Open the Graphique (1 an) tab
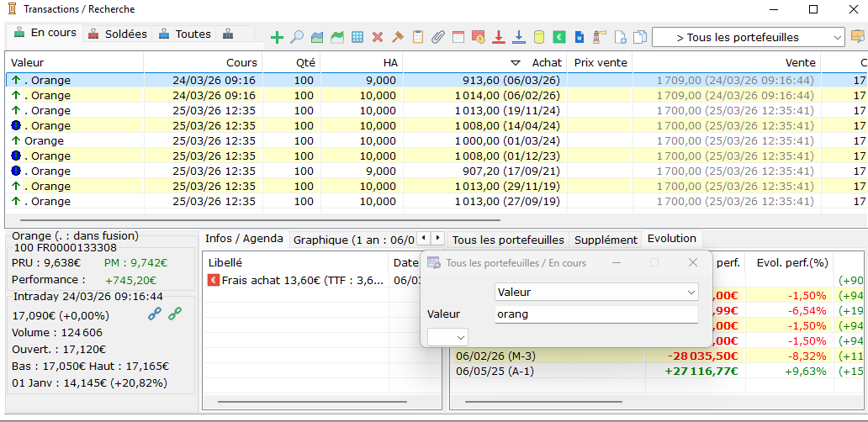This screenshot has height=422, width=868. click(x=353, y=240)
